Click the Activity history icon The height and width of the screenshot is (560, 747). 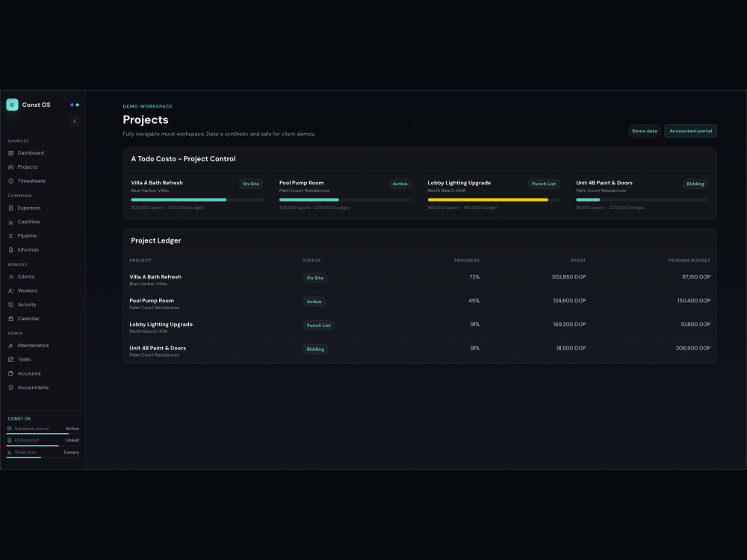(x=11, y=305)
